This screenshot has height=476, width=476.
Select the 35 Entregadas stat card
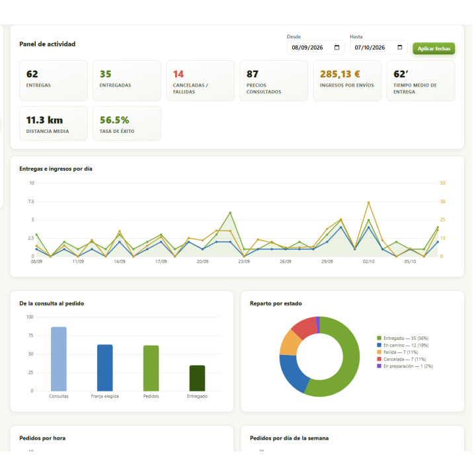coord(128,81)
